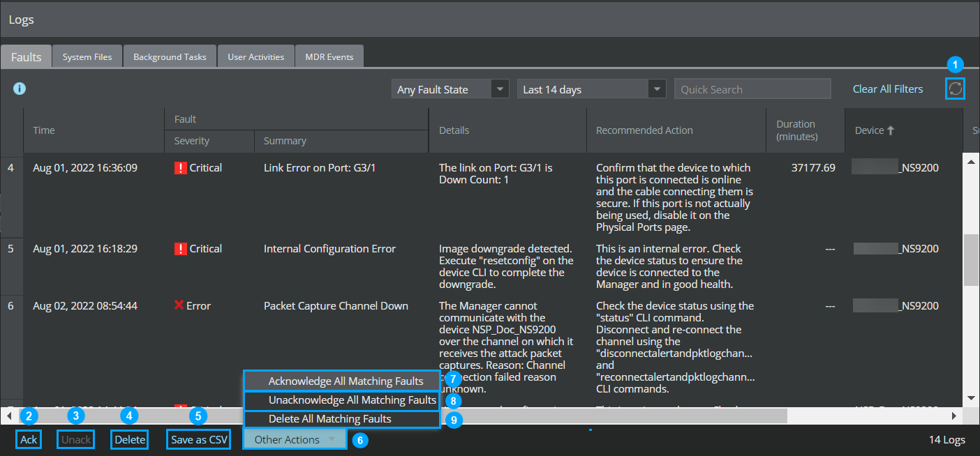Click the Duration (minutes) column header

(x=805, y=130)
